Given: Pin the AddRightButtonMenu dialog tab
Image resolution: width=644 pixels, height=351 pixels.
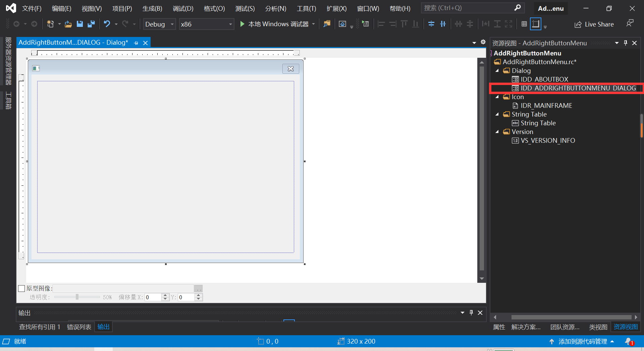Looking at the screenshot, I should tap(136, 43).
